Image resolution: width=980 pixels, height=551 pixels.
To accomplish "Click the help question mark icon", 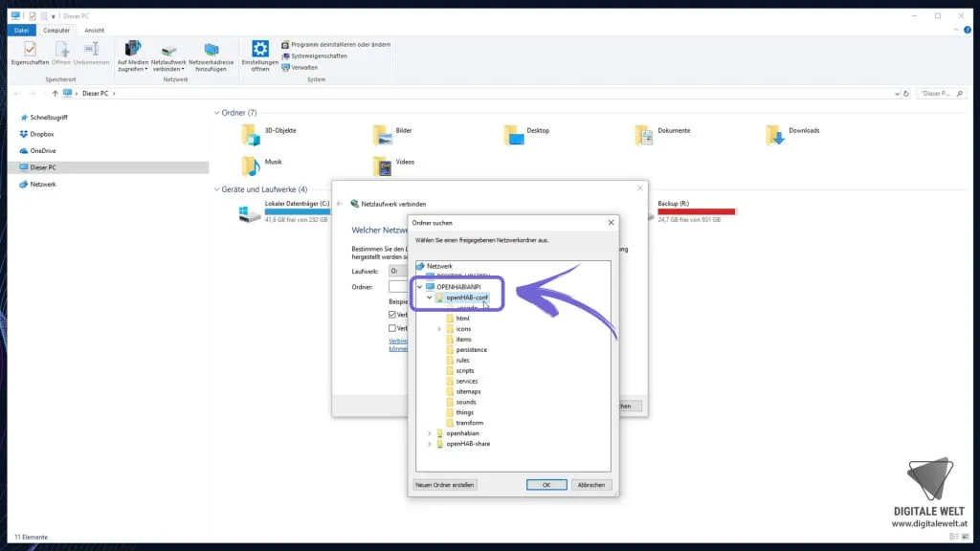I will click(x=967, y=30).
